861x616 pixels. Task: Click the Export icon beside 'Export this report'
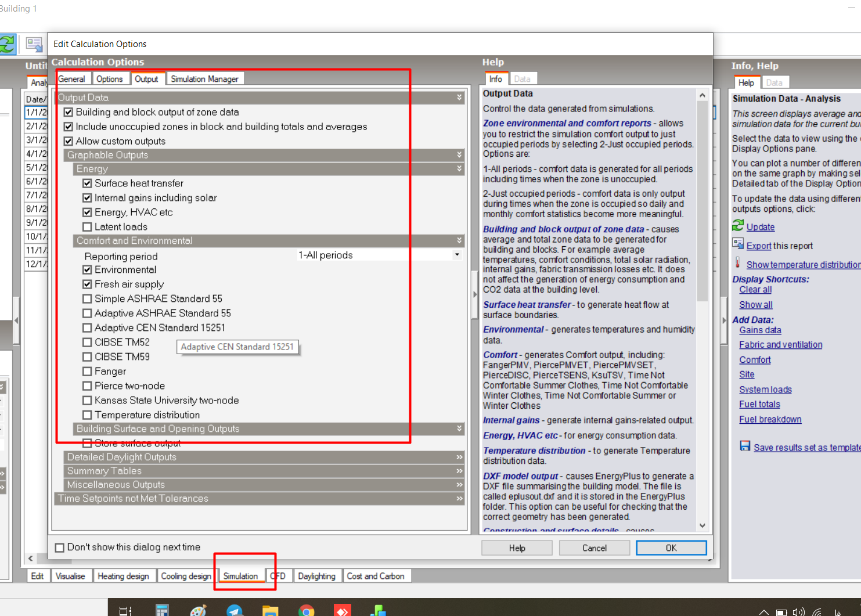tap(738, 244)
